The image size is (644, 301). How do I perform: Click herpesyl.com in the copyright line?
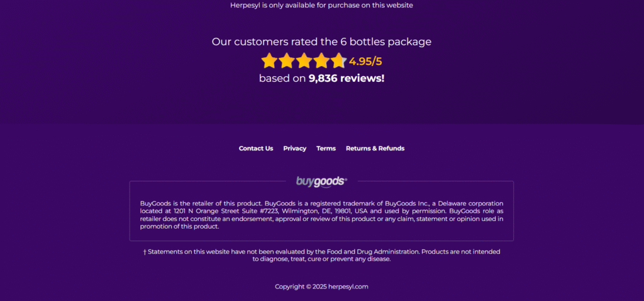348,287
